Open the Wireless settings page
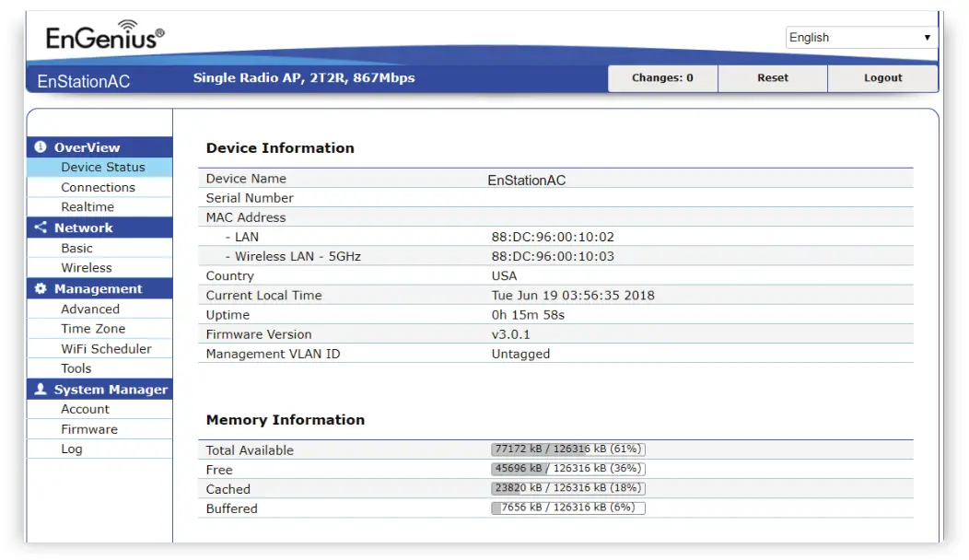The image size is (969, 560). (x=87, y=268)
